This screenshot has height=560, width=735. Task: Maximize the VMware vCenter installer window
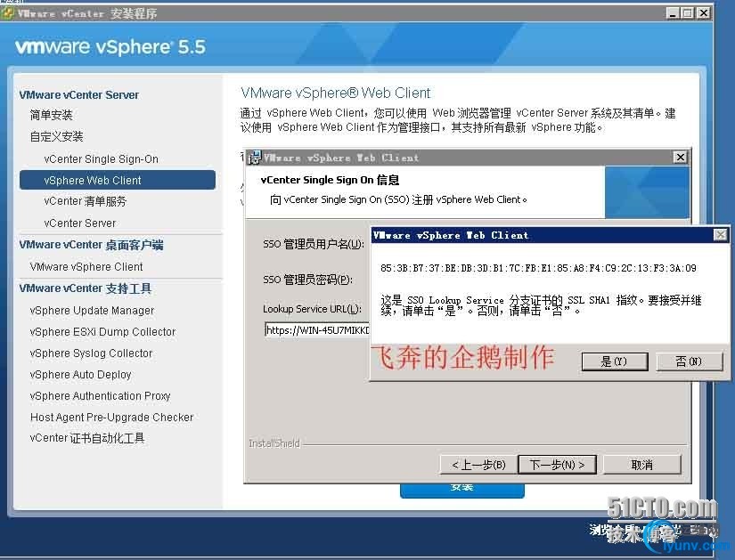tap(688, 13)
